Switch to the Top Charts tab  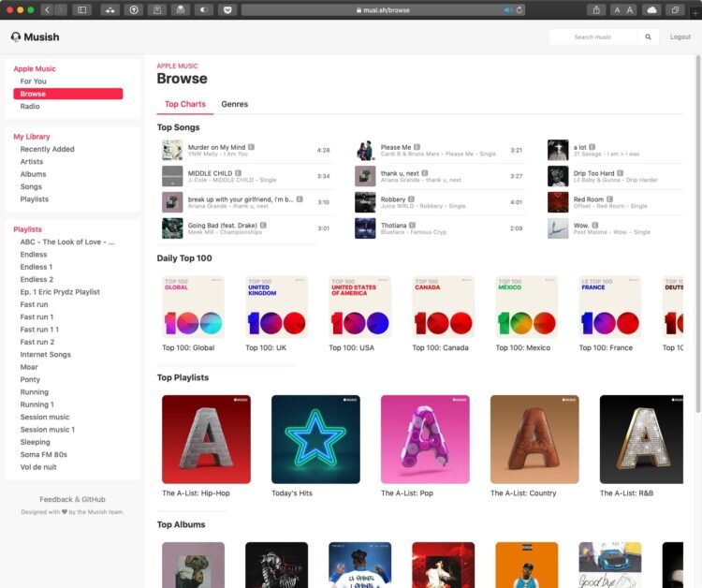click(x=185, y=104)
